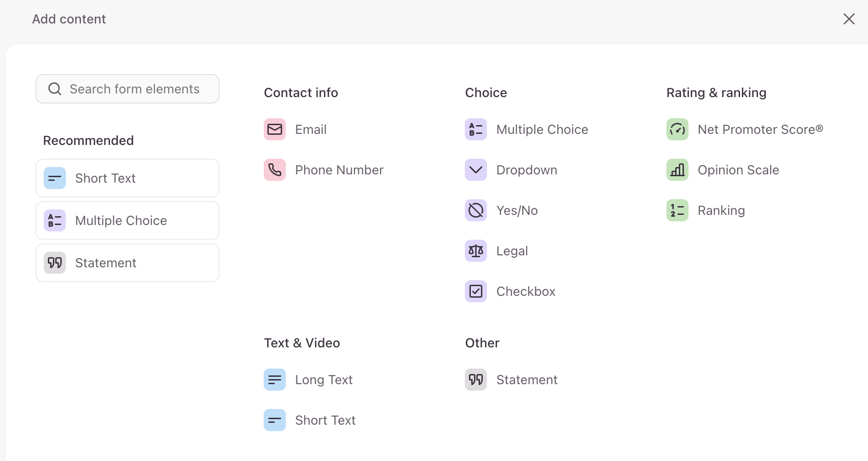Click the pink Email envelope icon
868x461 pixels.
pos(275,129)
